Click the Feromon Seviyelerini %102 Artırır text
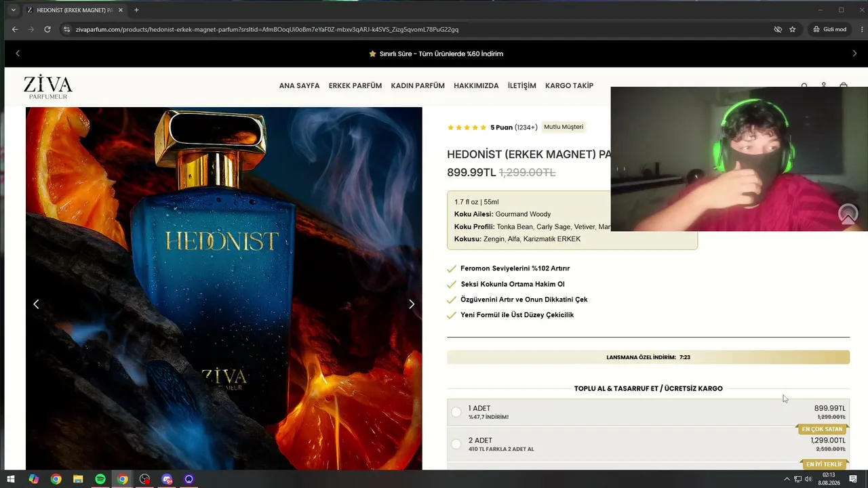The width and height of the screenshot is (868, 488). pyautogui.click(x=515, y=268)
